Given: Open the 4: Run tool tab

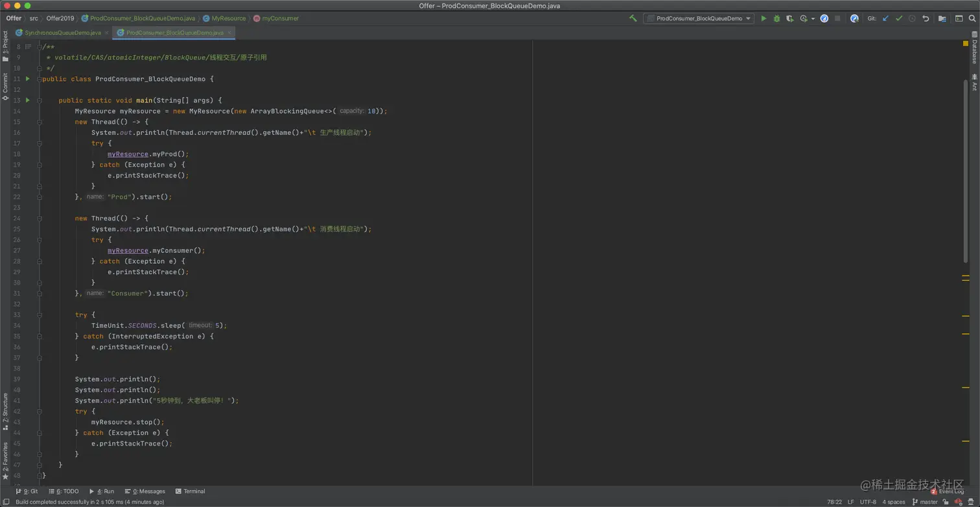Looking at the screenshot, I should pos(101,491).
